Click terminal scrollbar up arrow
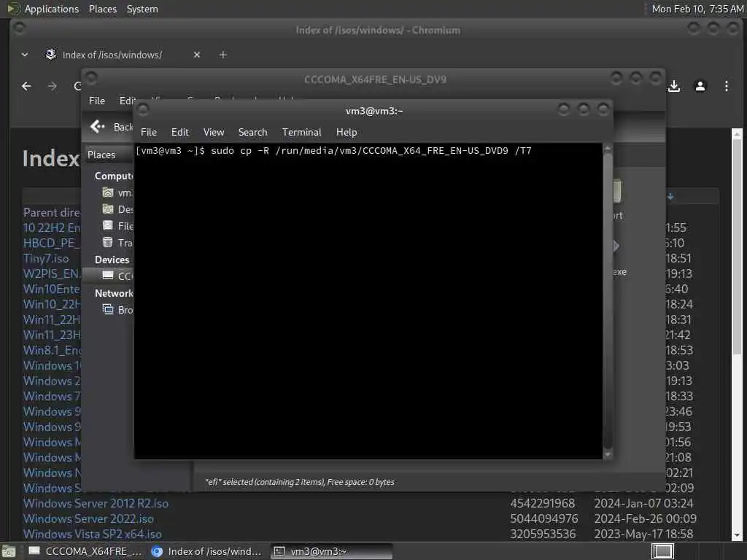 pos(608,149)
